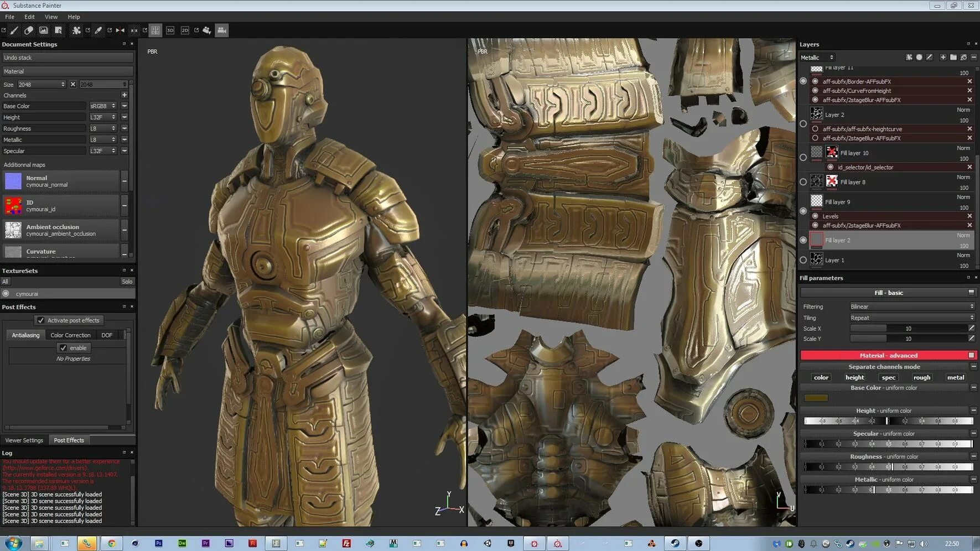The image size is (980, 551).
Task: Remove the Border-AFFsubFX effect
Action: pyautogui.click(x=969, y=81)
